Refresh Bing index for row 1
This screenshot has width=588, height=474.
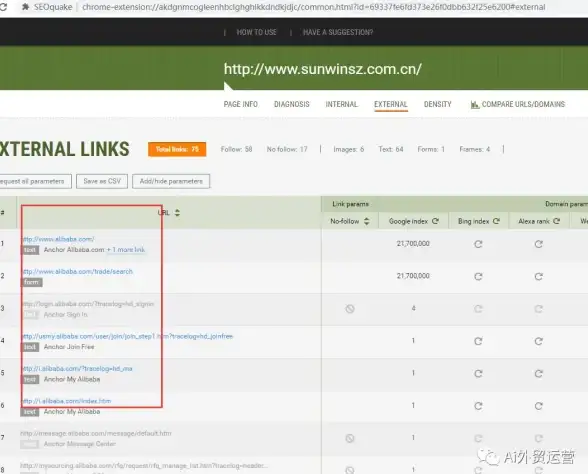point(478,244)
